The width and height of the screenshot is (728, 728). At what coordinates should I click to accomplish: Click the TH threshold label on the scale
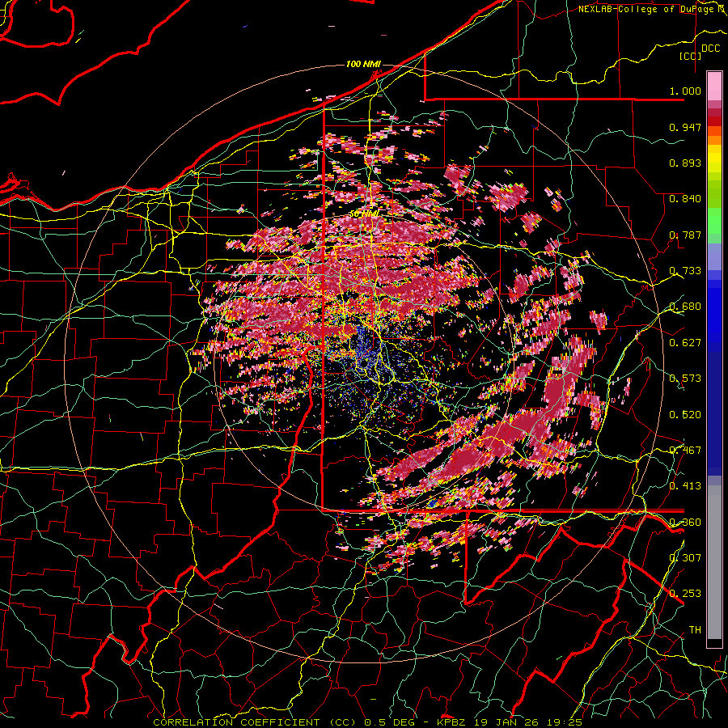coord(695,630)
